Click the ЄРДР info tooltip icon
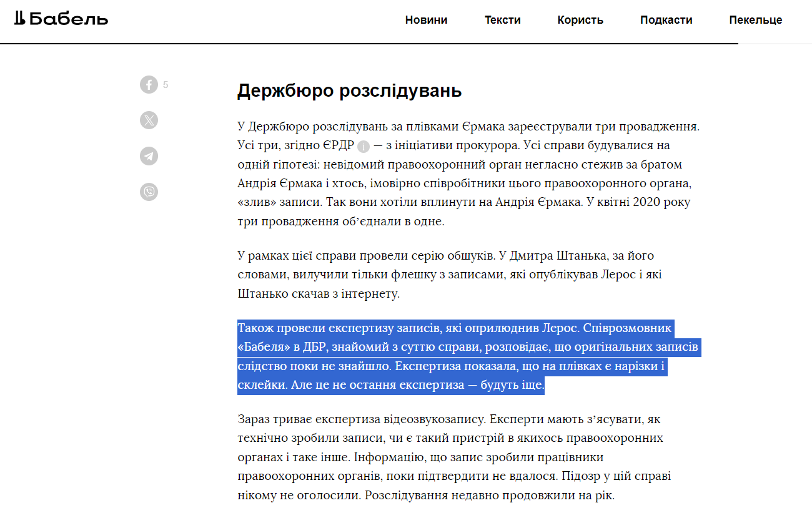The width and height of the screenshot is (812, 513). [x=364, y=147]
